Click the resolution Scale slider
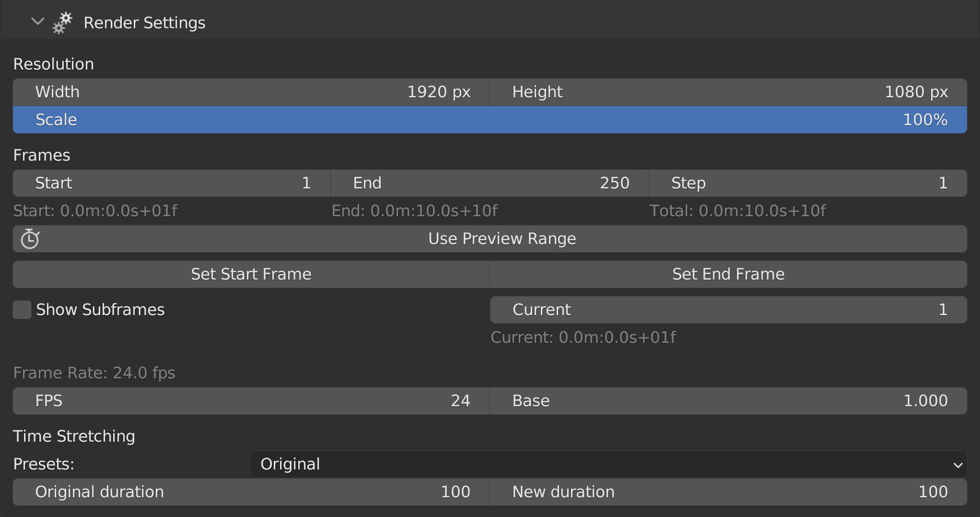Viewport: 980px width, 517px height. 489,120
